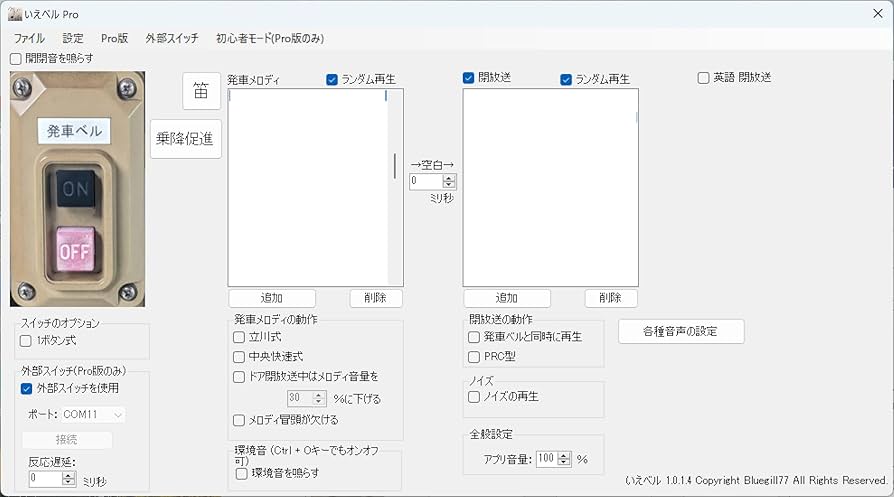The width and height of the screenshot is (894, 497).
Task: Click the いえベル Pro title bar app icon
Action: click(x=15, y=14)
